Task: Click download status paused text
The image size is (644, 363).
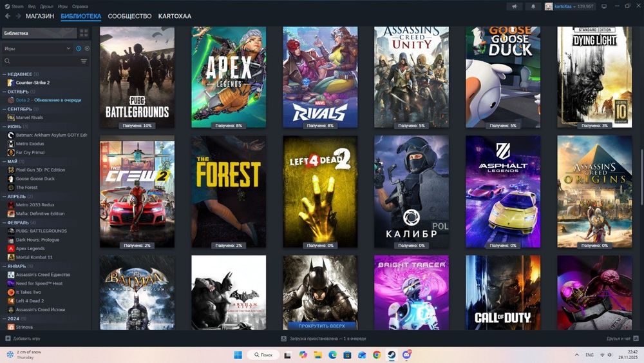Action: click(x=328, y=338)
